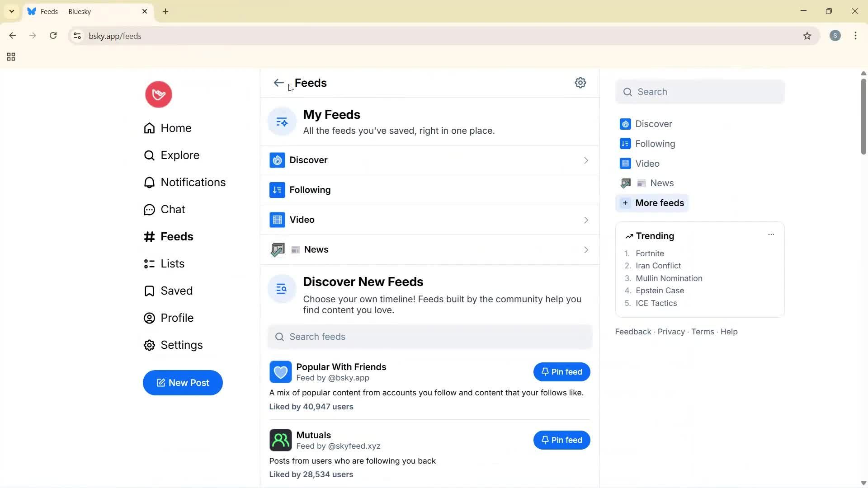868x488 pixels.
Task: Pin the Mutuals feed
Action: tap(561, 440)
